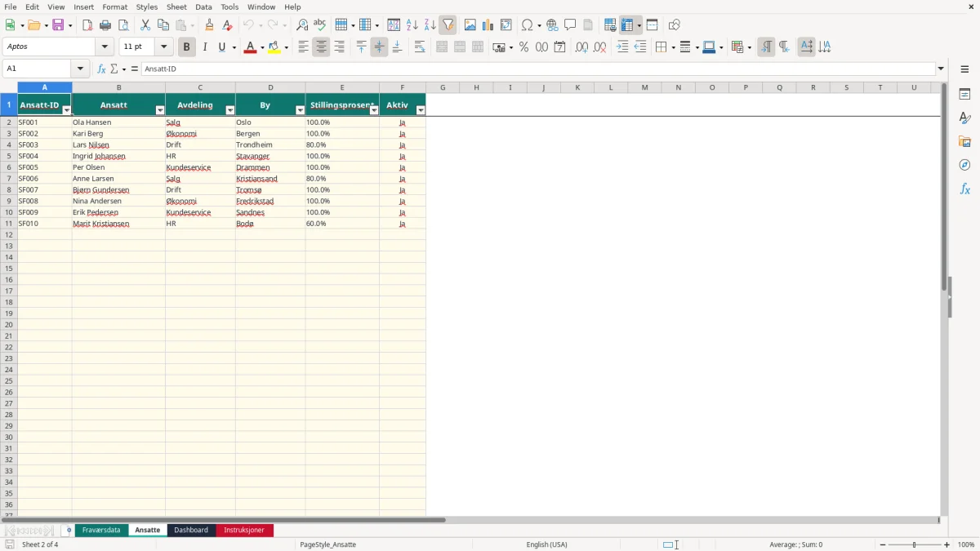Screen dimensions: 980x551
Task: Activate Clone Formatting paintbrush
Action: (x=209, y=25)
